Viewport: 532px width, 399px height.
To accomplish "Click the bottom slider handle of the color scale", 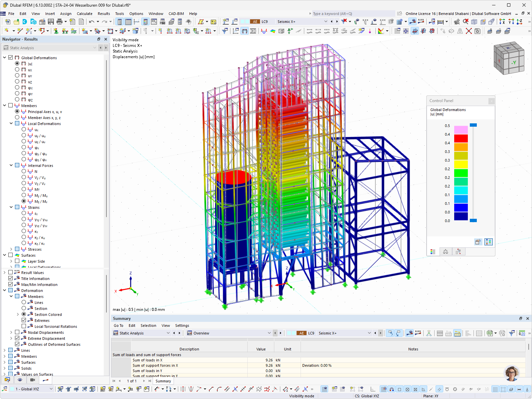I will tap(473, 220).
